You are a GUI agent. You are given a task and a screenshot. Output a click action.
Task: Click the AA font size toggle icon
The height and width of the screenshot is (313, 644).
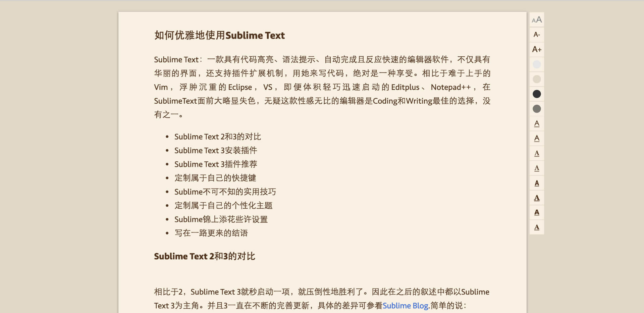point(537,20)
